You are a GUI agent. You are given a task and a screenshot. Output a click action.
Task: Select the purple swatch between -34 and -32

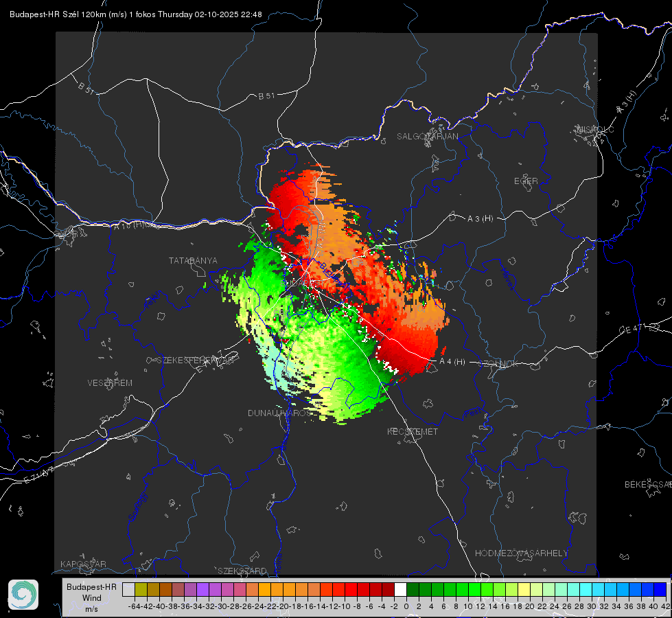pyautogui.click(x=202, y=589)
